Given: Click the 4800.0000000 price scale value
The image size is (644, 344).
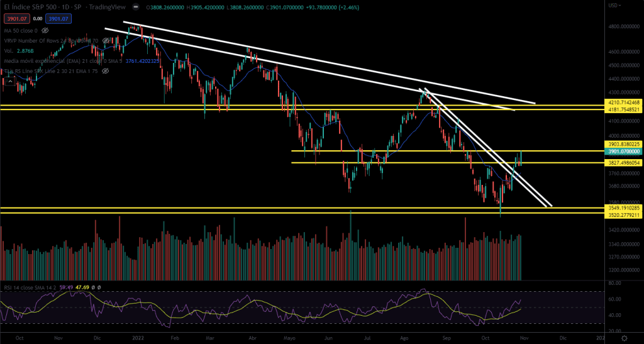Looking at the screenshot, I should [625, 26].
